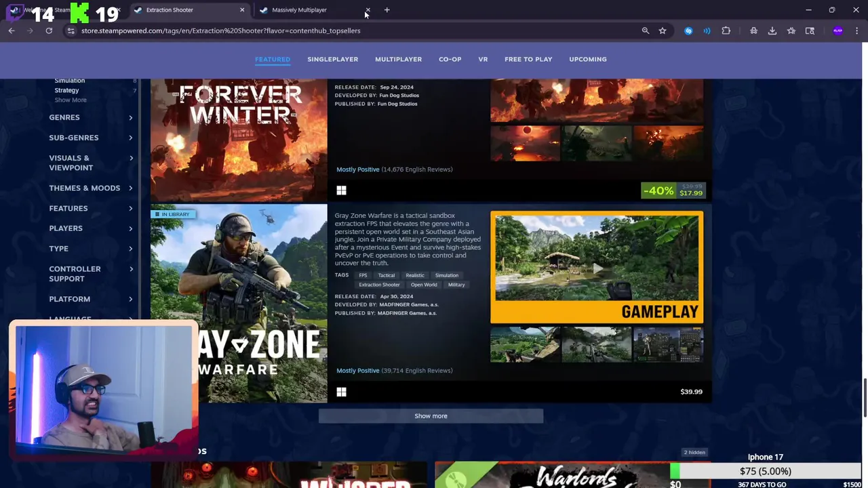Select Strategy in sidebar list
Image resolution: width=868 pixels, height=488 pixels.
click(x=66, y=90)
